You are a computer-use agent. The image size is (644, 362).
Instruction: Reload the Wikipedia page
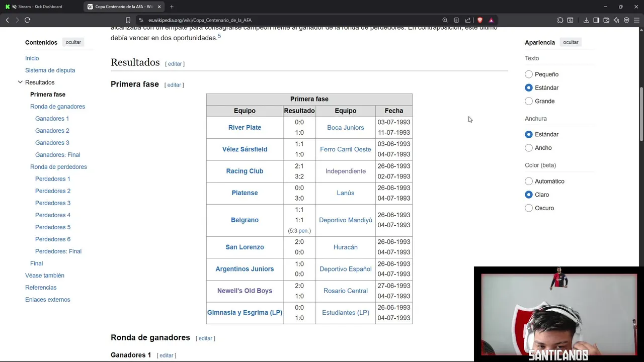tap(27, 20)
